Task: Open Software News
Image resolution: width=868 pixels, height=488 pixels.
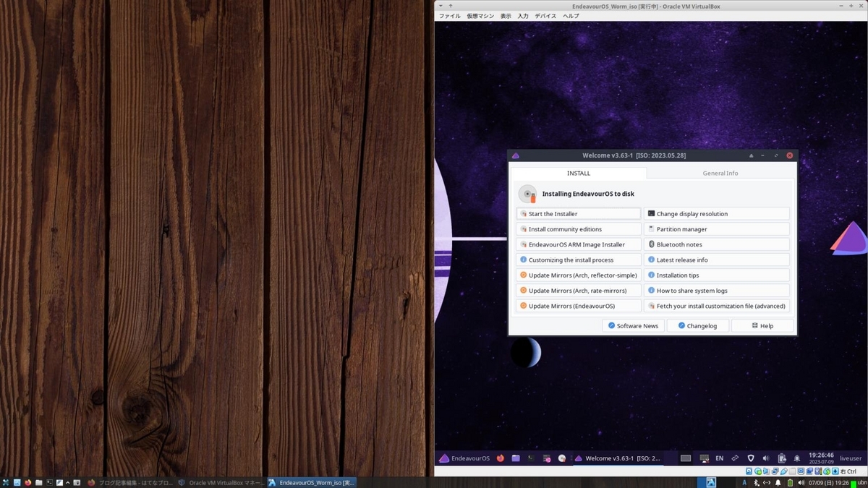Action: pos(633,326)
